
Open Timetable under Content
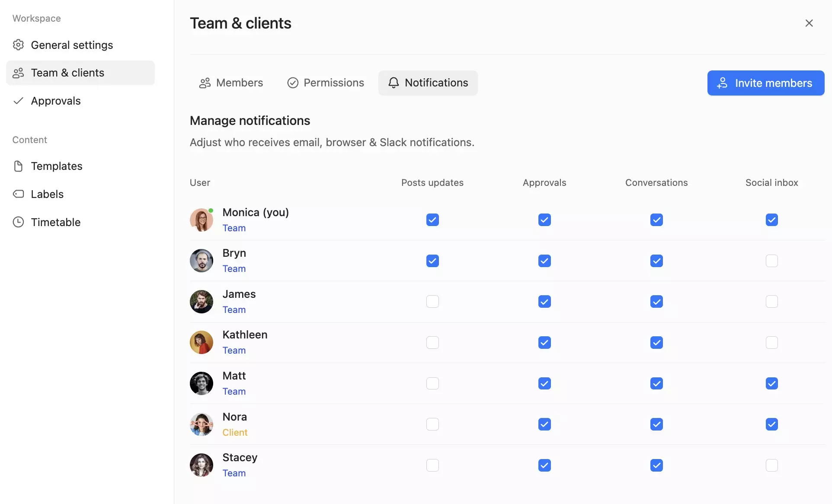pos(80,222)
